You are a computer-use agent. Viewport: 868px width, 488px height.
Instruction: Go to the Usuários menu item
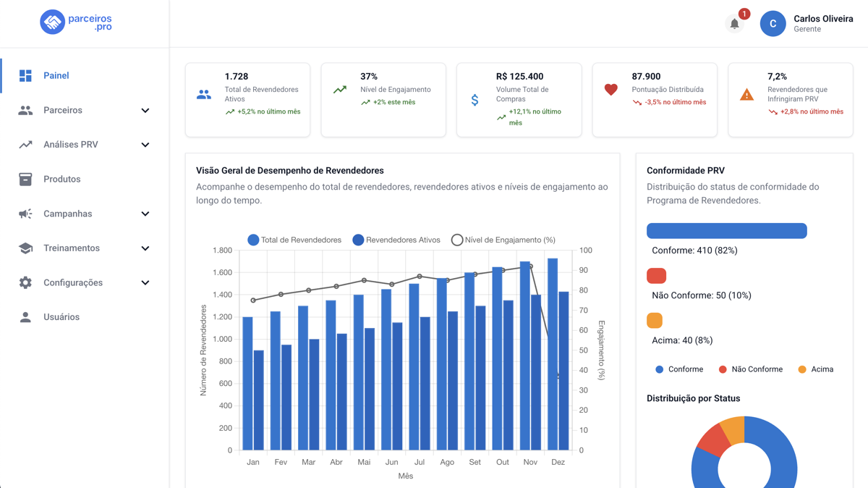point(61,317)
